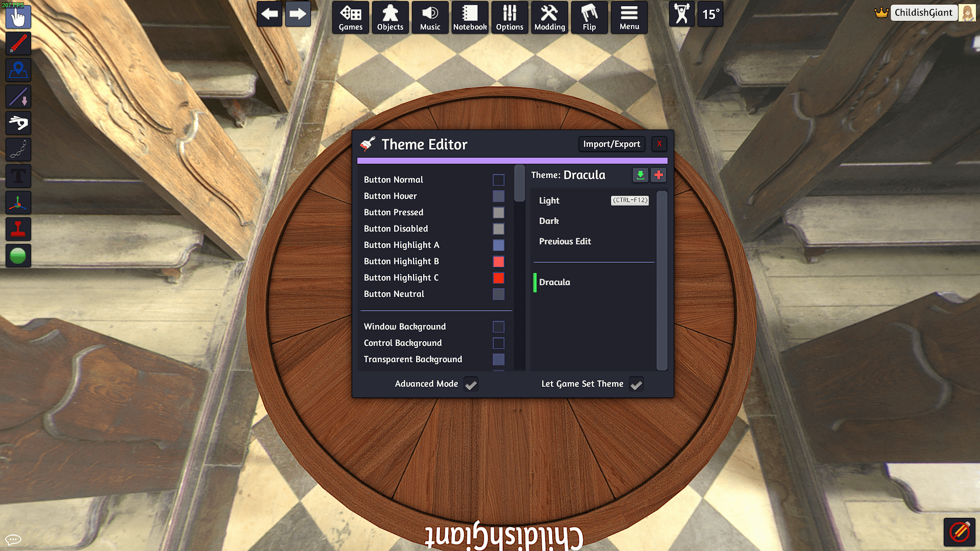Open the Modding menu
Viewport: 980px width, 551px height.
pyautogui.click(x=550, y=17)
